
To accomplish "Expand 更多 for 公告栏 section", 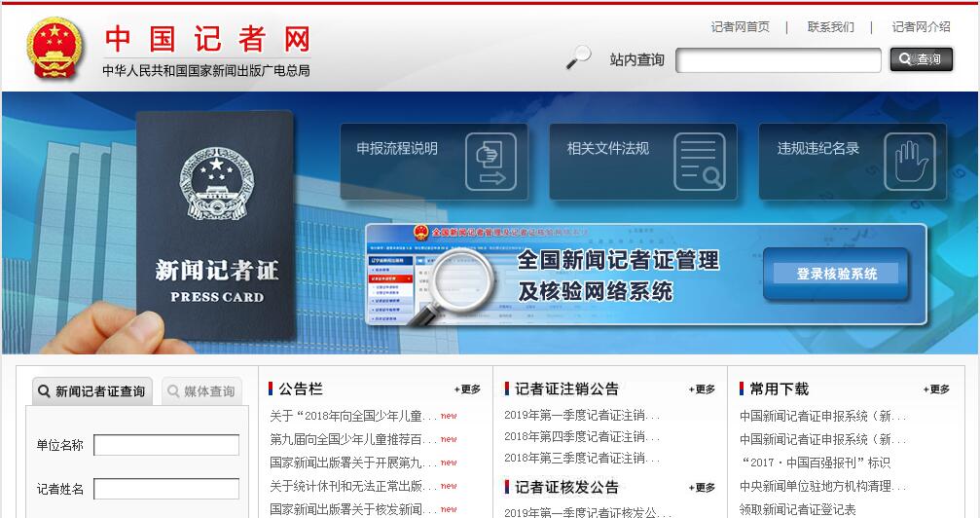I will [x=467, y=389].
